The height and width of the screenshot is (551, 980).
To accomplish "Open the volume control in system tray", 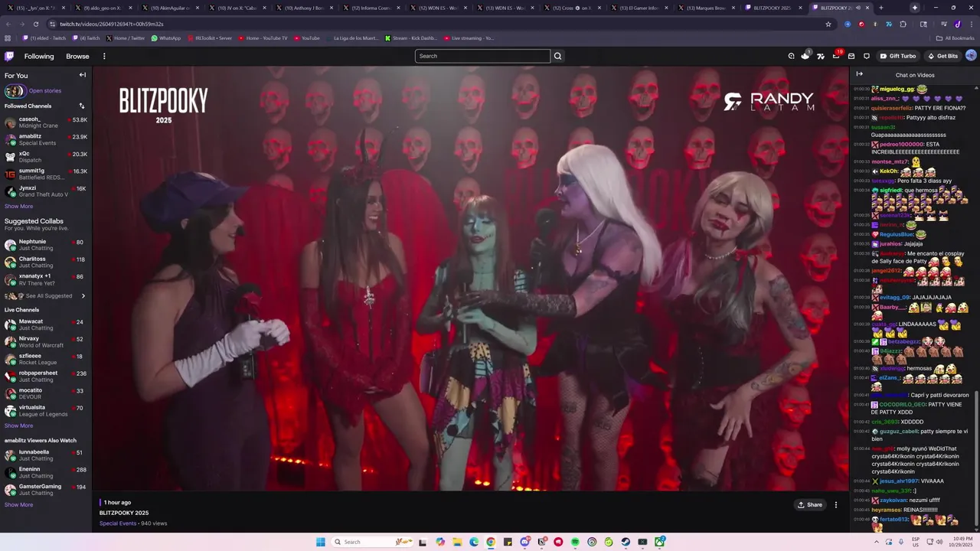I will coord(939,542).
